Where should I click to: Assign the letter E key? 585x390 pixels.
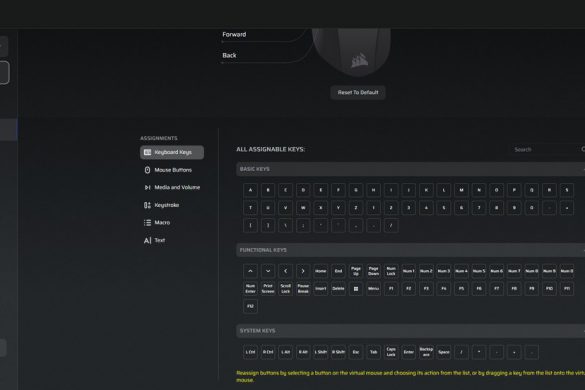click(x=320, y=190)
